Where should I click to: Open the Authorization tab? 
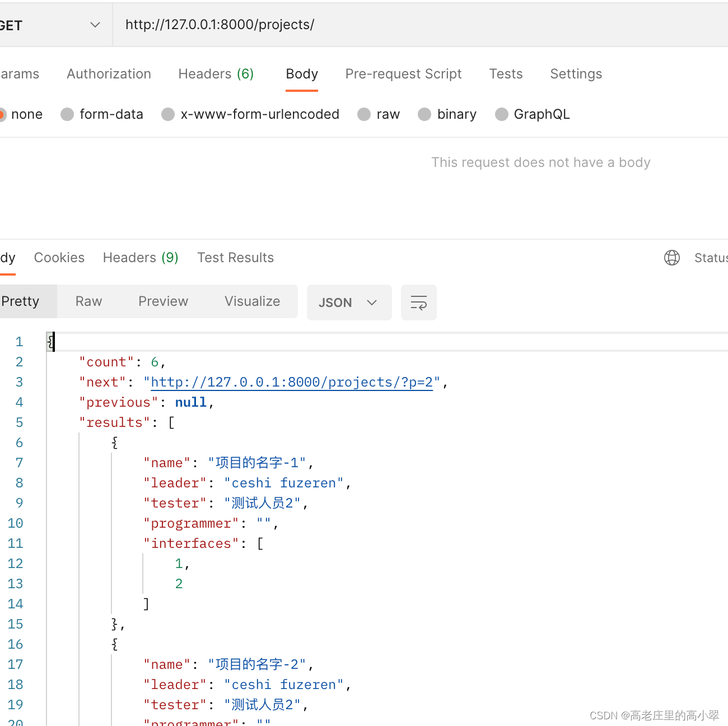pos(109,74)
